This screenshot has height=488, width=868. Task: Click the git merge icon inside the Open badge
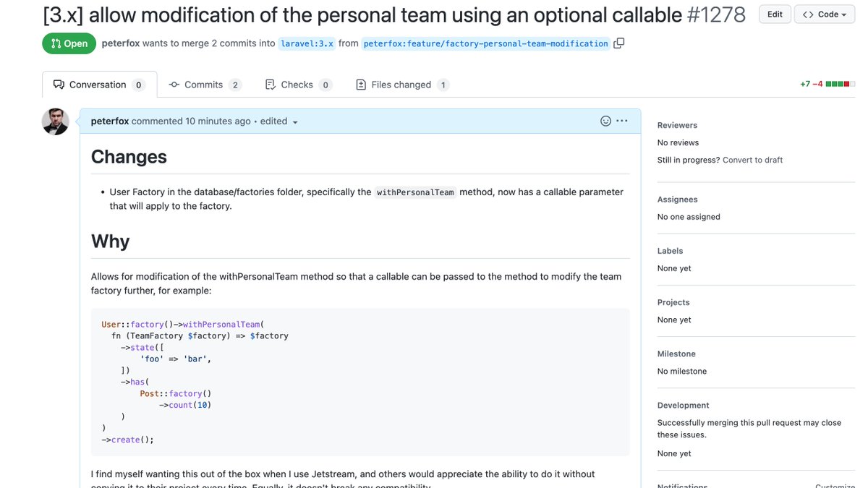click(54, 43)
